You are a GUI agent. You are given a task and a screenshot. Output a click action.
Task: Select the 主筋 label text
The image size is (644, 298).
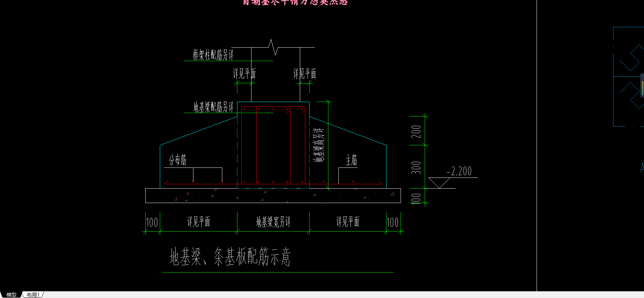pyautogui.click(x=352, y=160)
